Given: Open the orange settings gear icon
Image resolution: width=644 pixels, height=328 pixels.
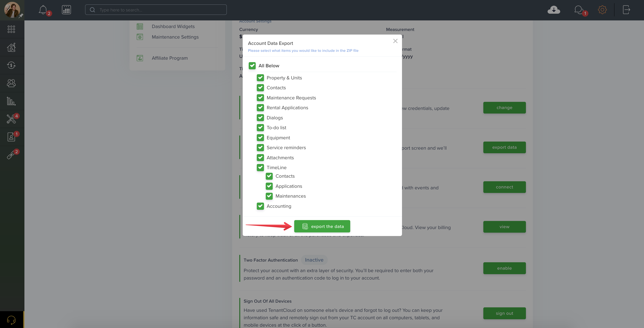Looking at the screenshot, I should click(602, 10).
